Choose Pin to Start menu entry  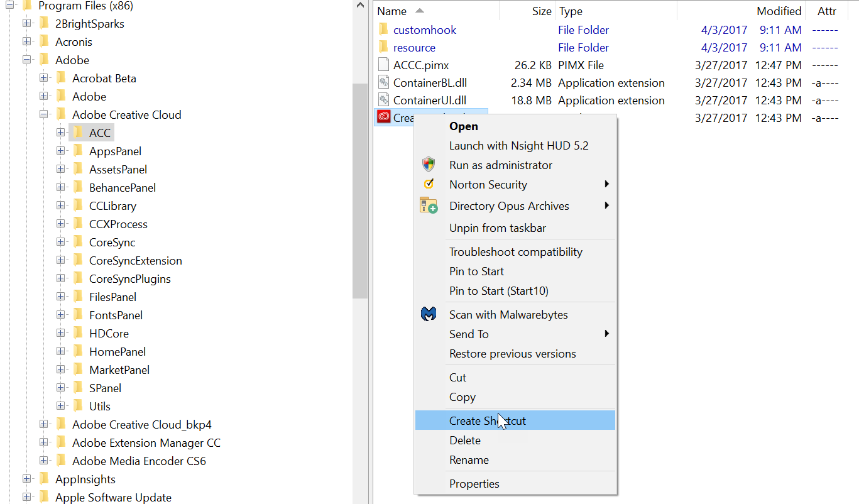pyautogui.click(x=477, y=271)
